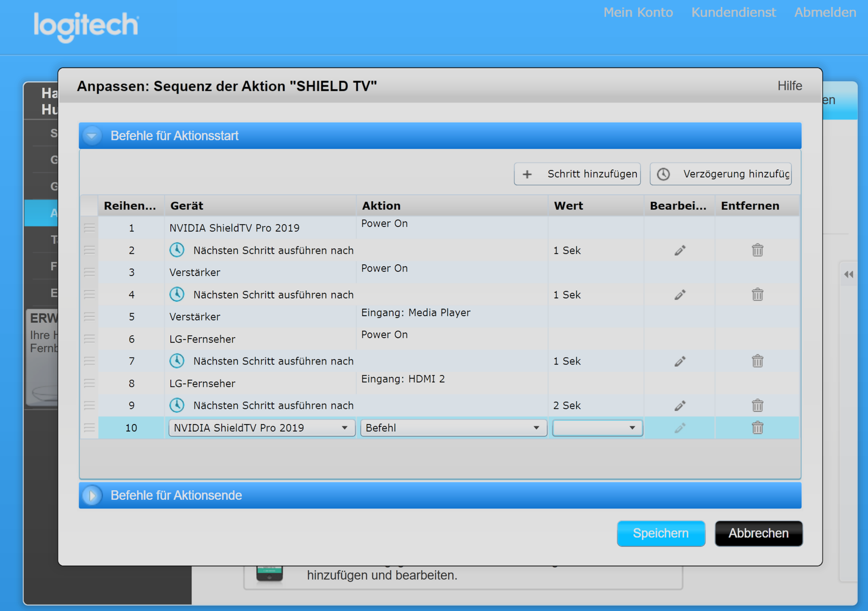Open Mein Konto link

click(x=638, y=13)
